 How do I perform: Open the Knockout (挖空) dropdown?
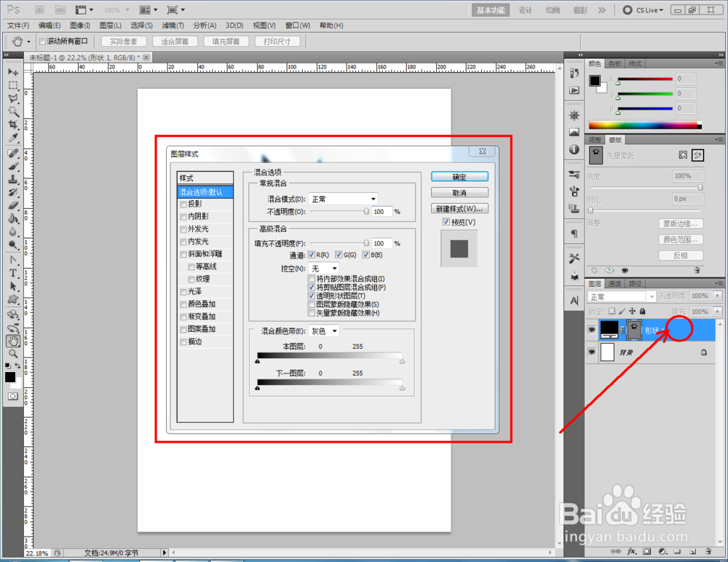coord(324,269)
